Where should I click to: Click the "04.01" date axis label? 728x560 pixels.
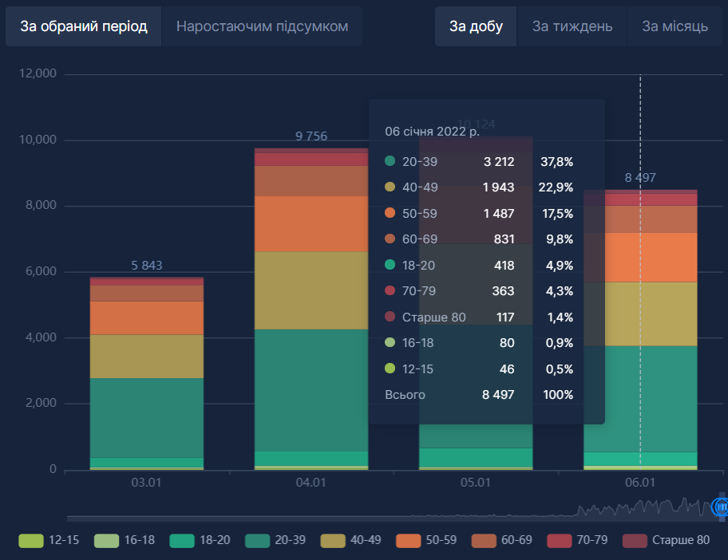click(x=311, y=483)
